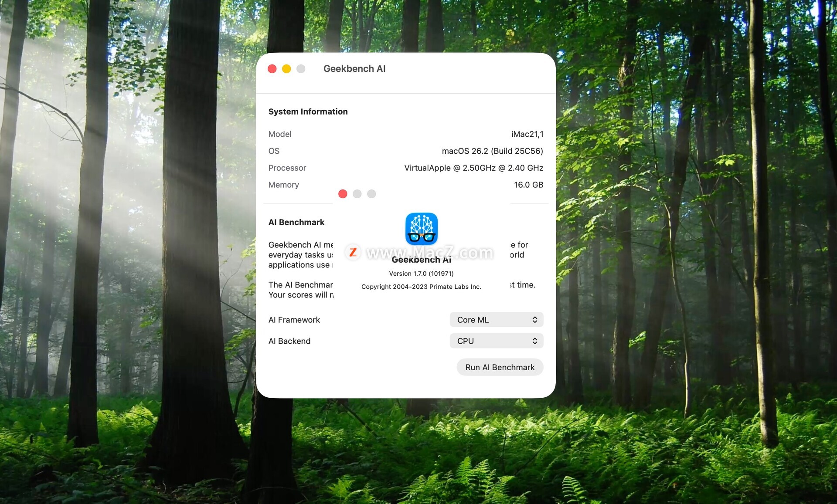This screenshot has height=504, width=837.
Task: Open the AI Framework Core ML dropdown
Action: pyautogui.click(x=496, y=320)
